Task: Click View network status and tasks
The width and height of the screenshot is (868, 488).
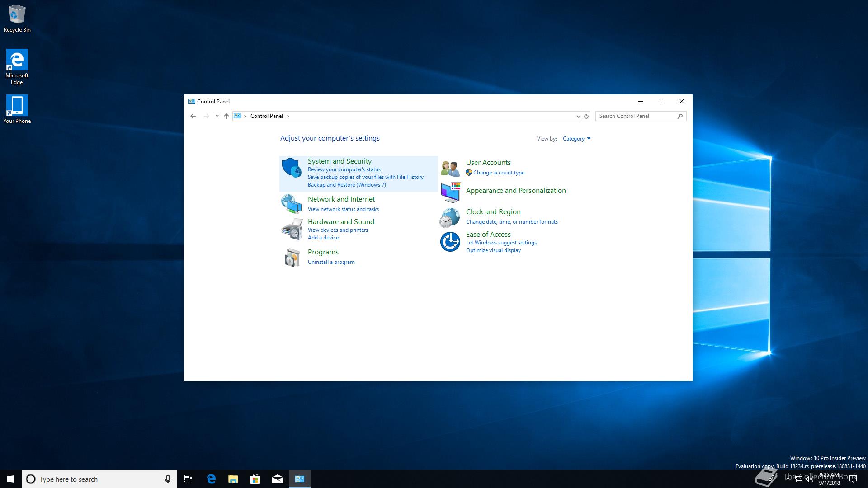Action: click(343, 209)
